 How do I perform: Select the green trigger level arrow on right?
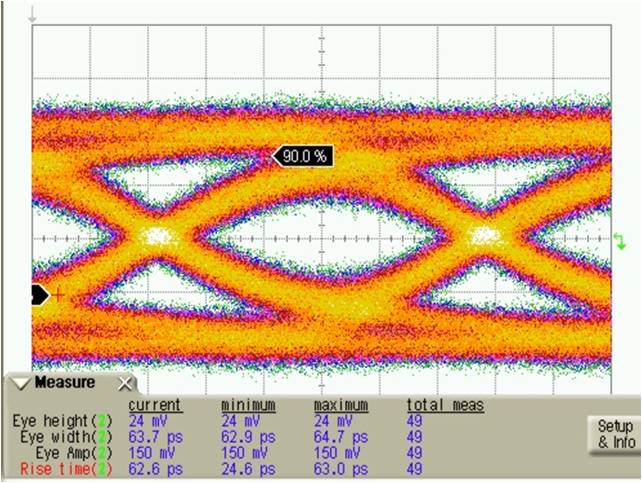click(x=620, y=241)
